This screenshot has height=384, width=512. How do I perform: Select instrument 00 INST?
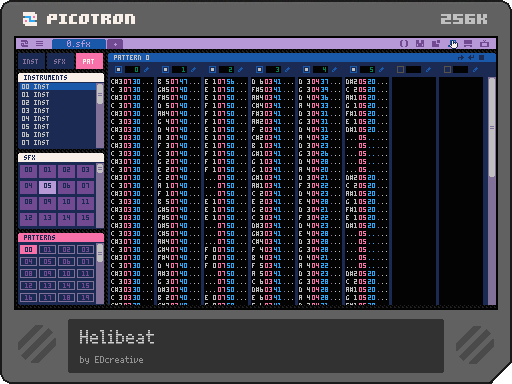click(57, 87)
